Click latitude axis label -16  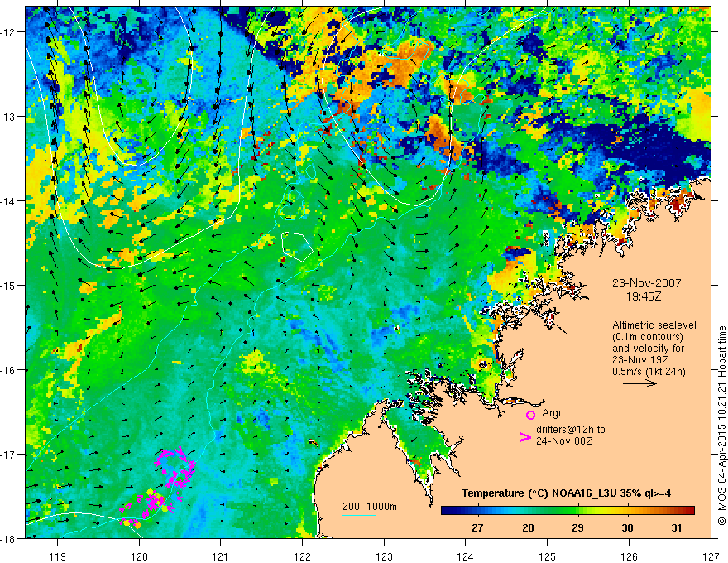pos(8,370)
